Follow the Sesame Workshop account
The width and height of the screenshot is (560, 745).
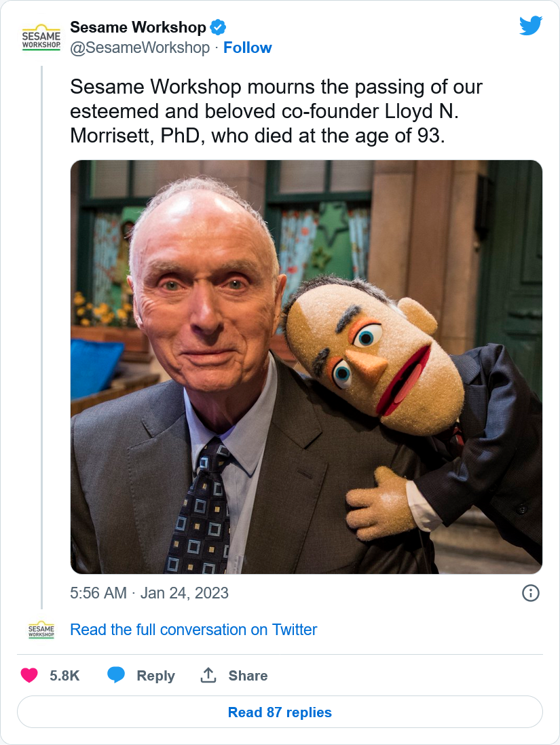247,47
